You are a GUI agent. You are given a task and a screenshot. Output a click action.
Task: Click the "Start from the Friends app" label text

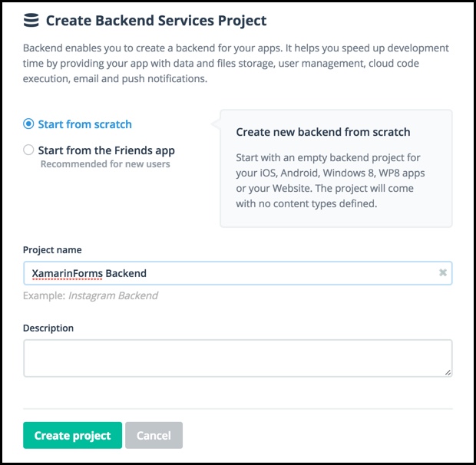106,150
